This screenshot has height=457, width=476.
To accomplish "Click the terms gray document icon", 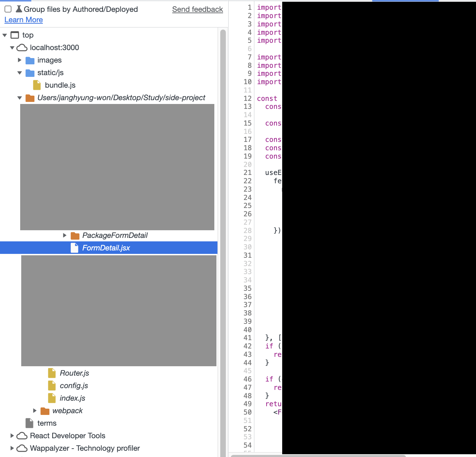I will click(x=30, y=423).
